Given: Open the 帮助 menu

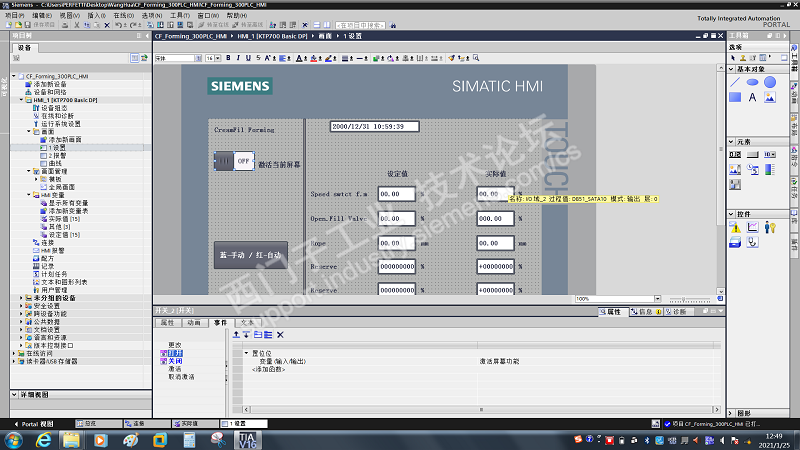Looking at the screenshot, I should pyautogui.click(x=237, y=15).
